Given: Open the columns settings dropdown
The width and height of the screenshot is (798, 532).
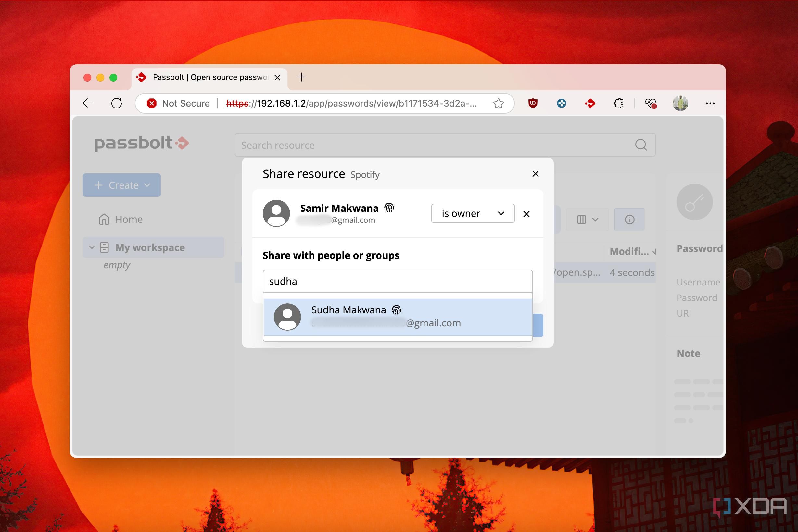Looking at the screenshot, I should pos(587,220).
